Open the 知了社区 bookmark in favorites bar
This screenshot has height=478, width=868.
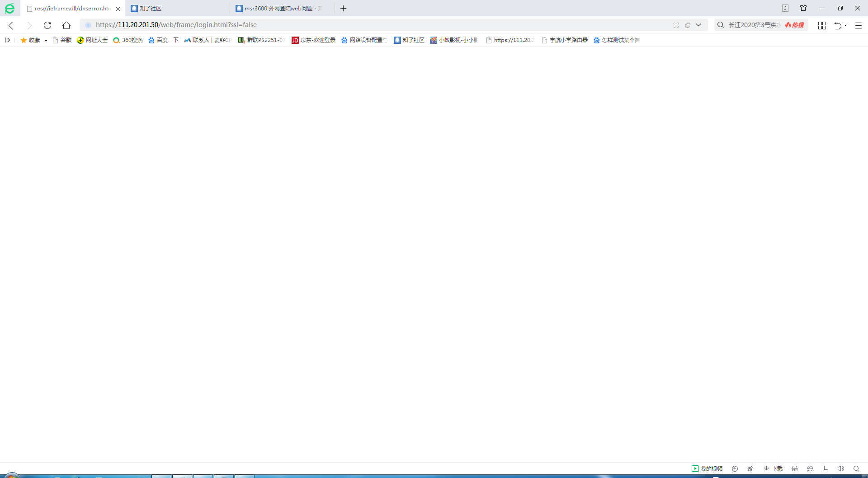(x=409, y=40)
